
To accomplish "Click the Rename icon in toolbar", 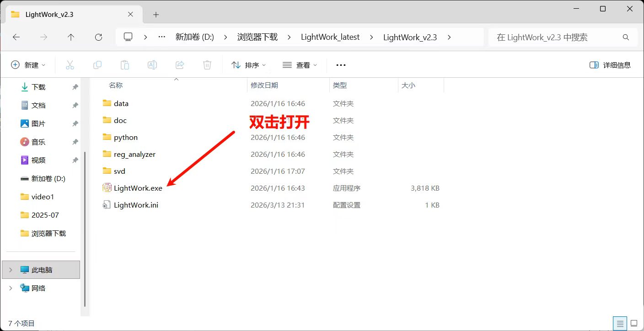I will [152, 65].
